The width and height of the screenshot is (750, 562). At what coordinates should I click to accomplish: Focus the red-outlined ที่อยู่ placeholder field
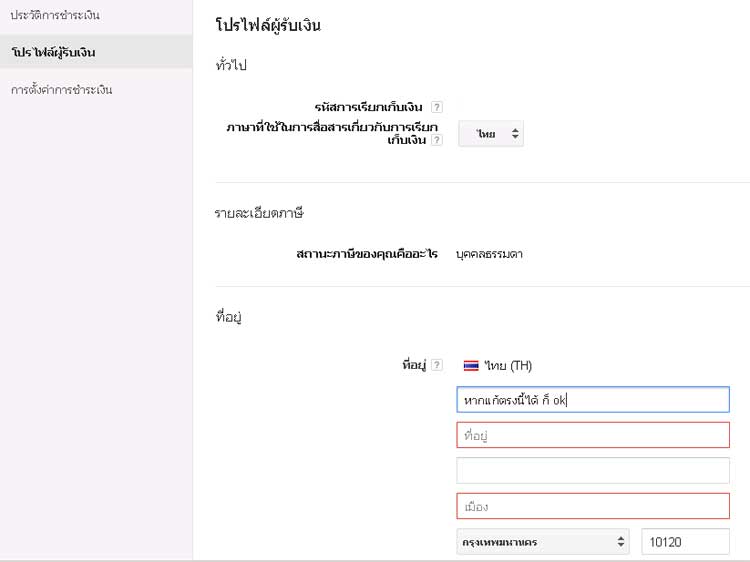[592, 435]
